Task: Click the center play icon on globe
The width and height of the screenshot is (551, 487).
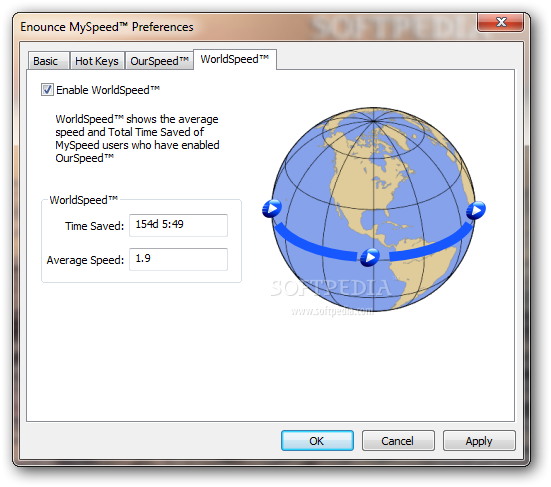Action: (370, 257)
